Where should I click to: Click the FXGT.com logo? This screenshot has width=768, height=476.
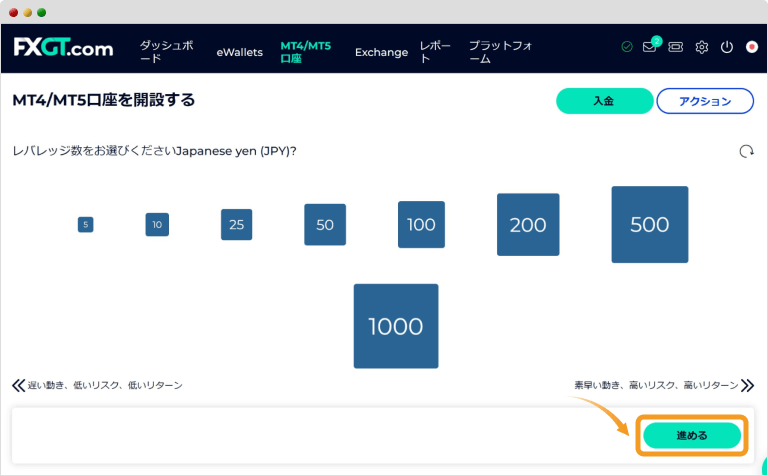(x=63, y=48)
